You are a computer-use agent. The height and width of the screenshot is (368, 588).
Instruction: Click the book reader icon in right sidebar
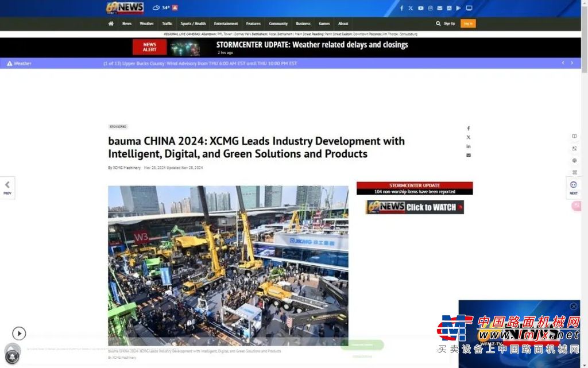(574, 137)
